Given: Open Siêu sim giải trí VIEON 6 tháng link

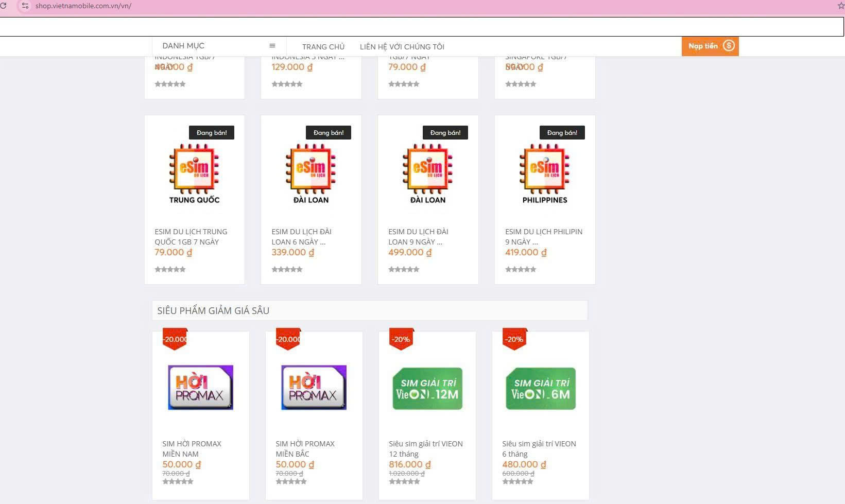Looking at the screenshot, I should (539, 449).
